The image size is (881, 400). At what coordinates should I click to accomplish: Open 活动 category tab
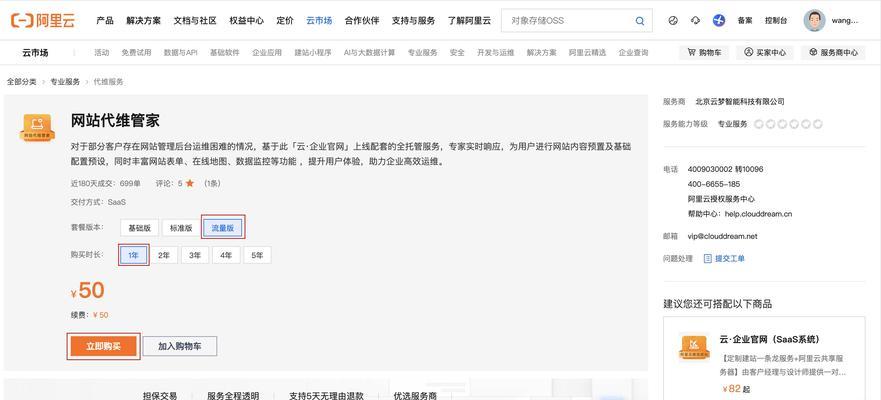[x=102, y=53]
